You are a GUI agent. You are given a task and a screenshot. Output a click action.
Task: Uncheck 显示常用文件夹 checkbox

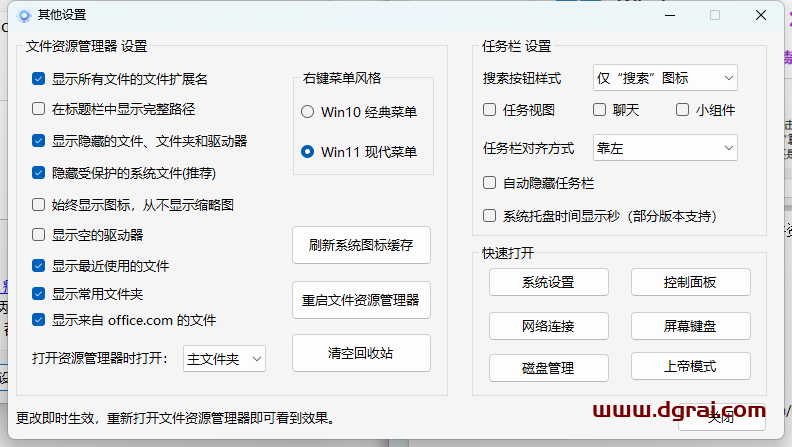pos(38,293)
